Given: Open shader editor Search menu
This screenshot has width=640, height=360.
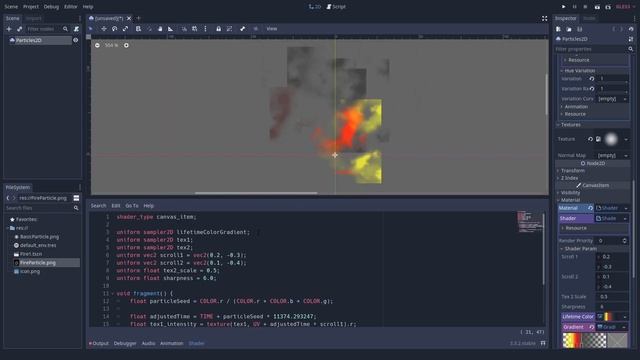Looking at the screenshot, I should point(98,206).
